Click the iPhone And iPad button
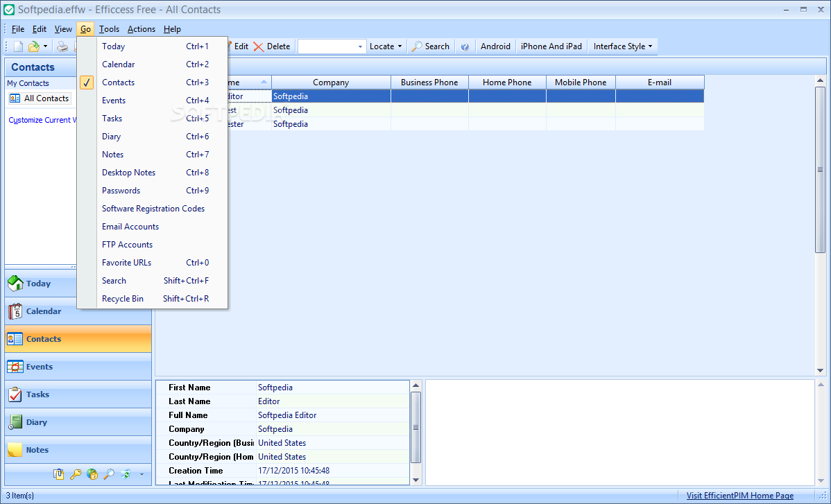The height and width of the screenshot is (504, 831). pyautogui.click(x=551, y=46)
